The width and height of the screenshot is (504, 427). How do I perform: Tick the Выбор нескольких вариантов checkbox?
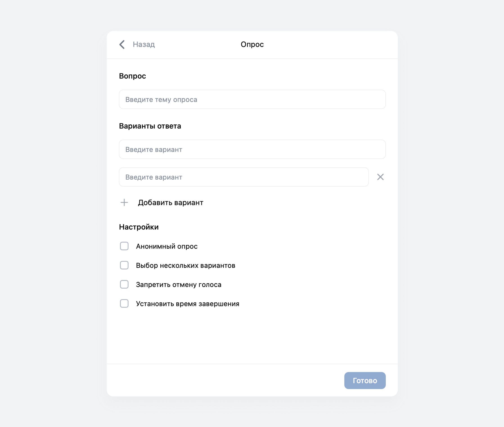[124, 265]
